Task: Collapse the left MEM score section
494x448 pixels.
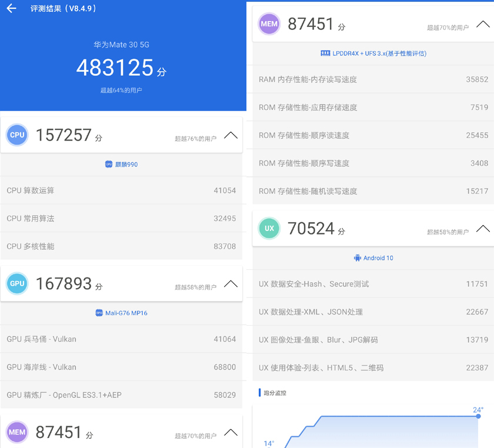Action: click(x=231, y=433)
